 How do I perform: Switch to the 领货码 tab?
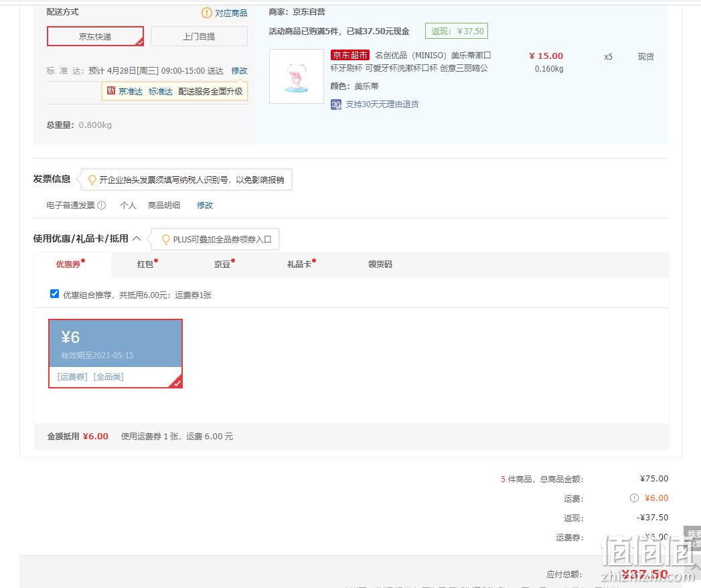point(380,265)
